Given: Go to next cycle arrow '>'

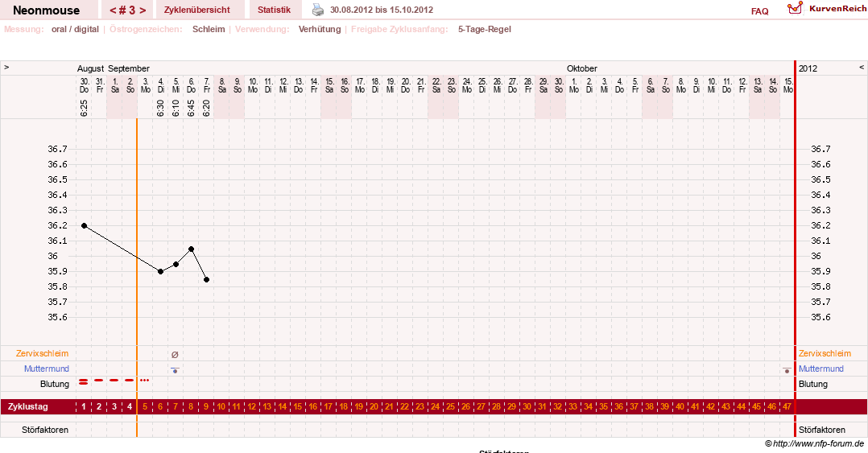Looking at the screenshot, I should pos(143,10).
